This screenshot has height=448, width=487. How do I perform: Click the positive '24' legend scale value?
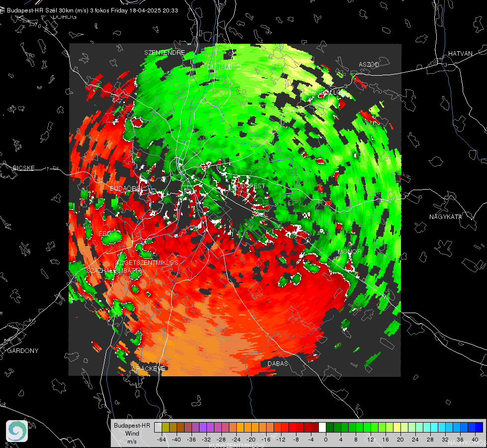(415, 440)
